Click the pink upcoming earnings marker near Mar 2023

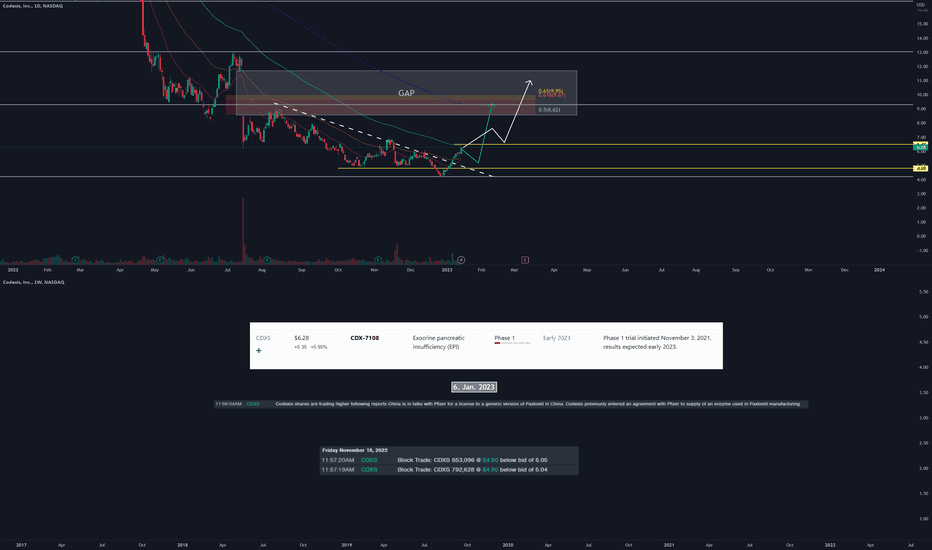pyautogui.click(x=525, y=260)
